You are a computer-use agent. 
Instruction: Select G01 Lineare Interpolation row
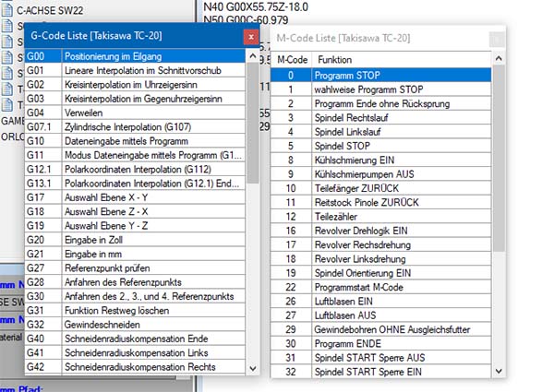[135, 71]
